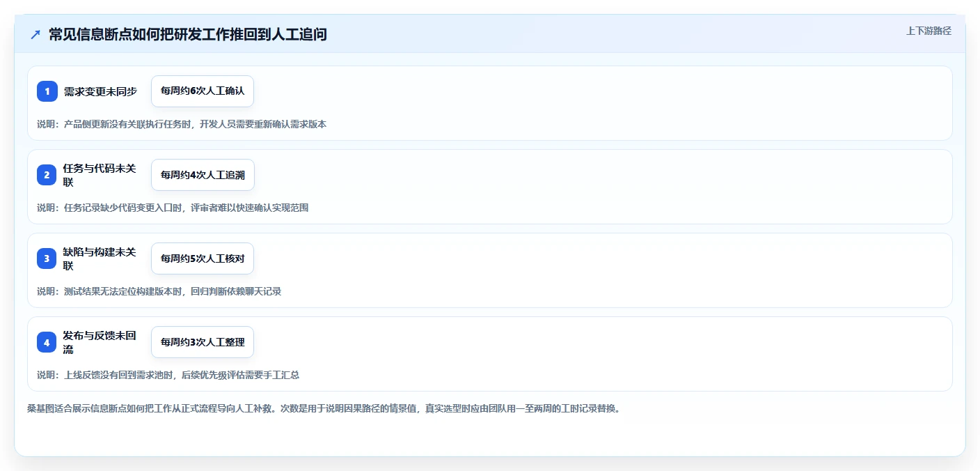
Task: Click the footer note starting 桑基图适合展示信息断点
Action: pos(324,408)
